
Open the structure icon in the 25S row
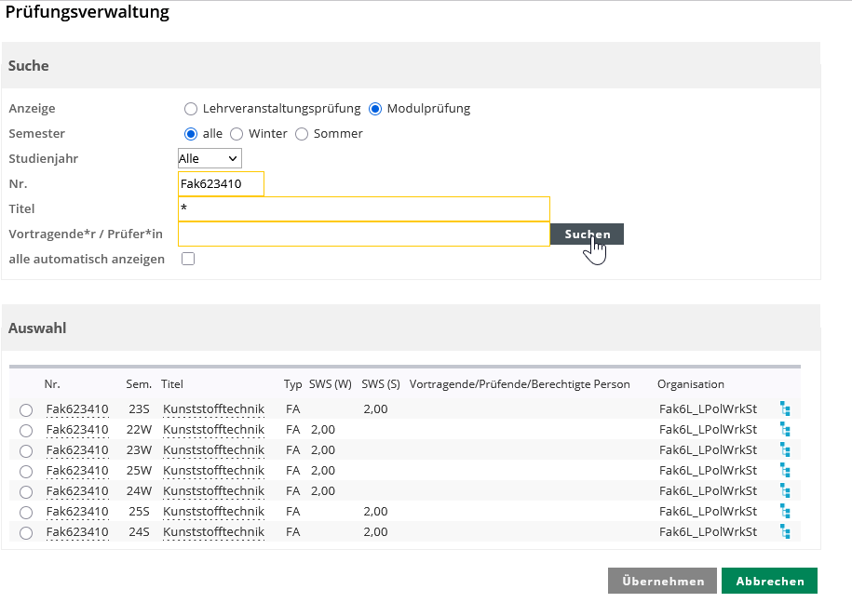coord(785,511)
